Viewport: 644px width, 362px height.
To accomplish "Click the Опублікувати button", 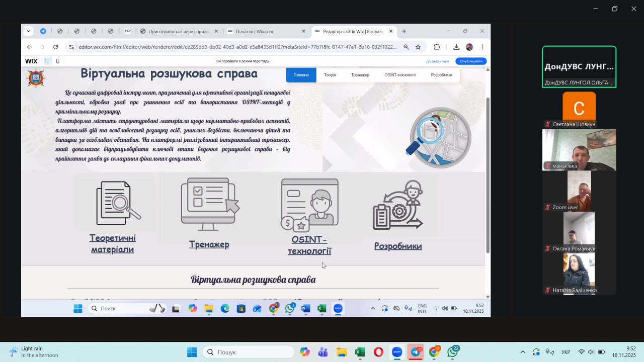I will click(471, 61).
